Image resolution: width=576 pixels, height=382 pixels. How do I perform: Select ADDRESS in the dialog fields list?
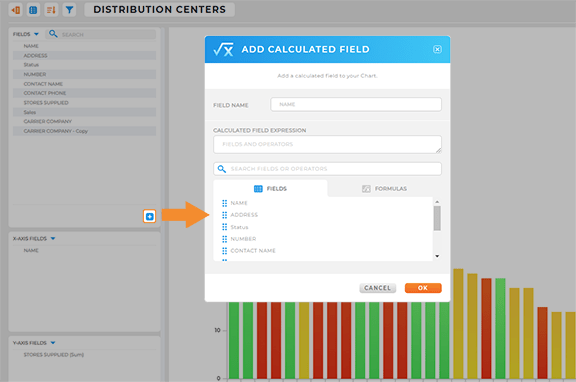tap(244, 215)
